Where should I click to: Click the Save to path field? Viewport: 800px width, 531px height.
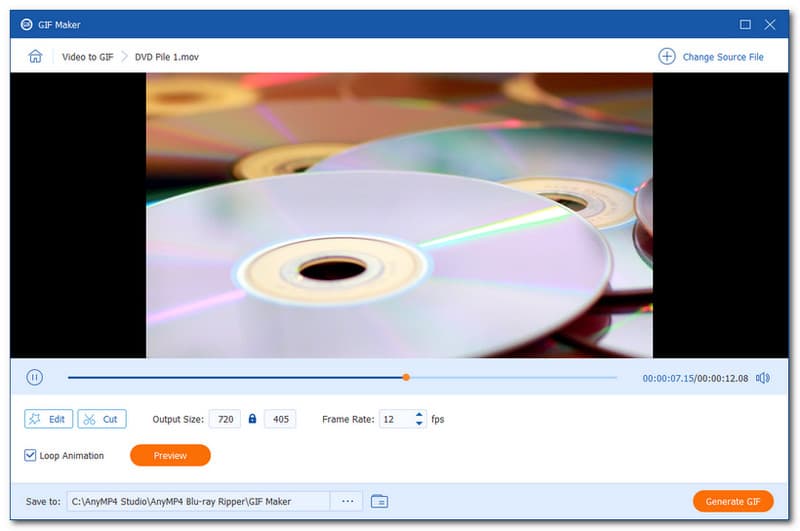click(x=198, y=501)
